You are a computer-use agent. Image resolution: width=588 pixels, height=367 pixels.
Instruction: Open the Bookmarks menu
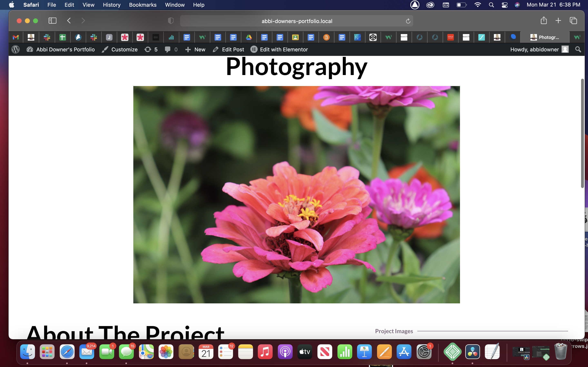(x=143, y=5)
